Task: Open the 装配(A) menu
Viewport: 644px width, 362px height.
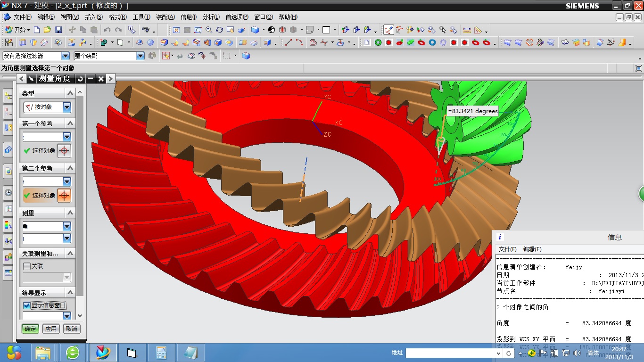Action: (x=165, y=17)
